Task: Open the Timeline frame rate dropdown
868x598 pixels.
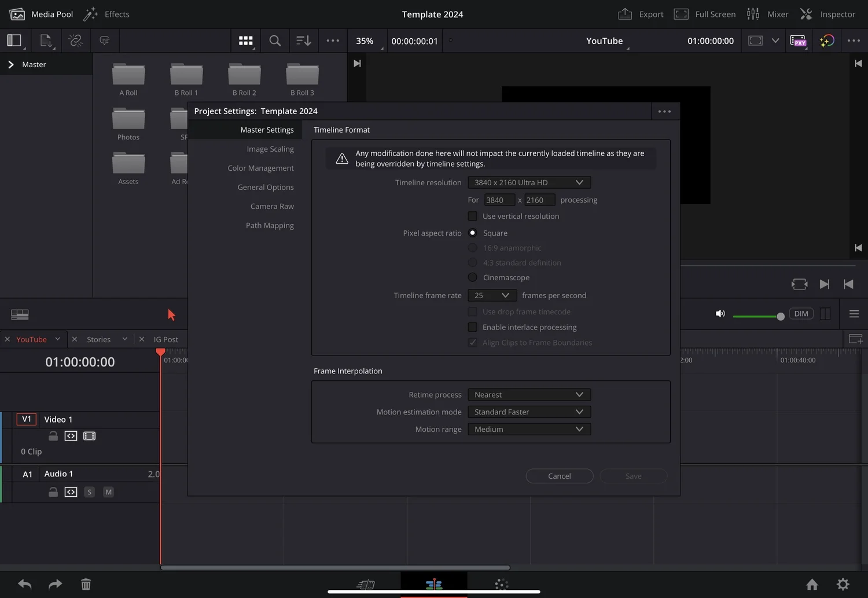Action: [x=491, y=295]
